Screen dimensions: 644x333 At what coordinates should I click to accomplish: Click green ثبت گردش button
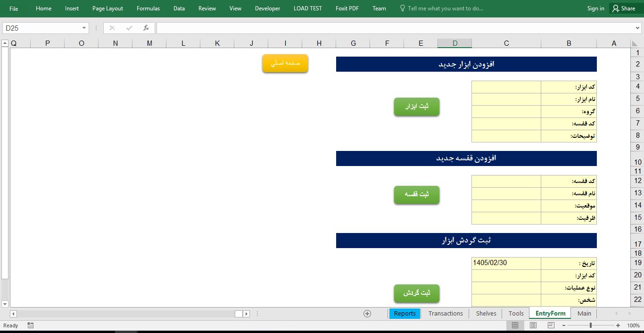point(417,293)
